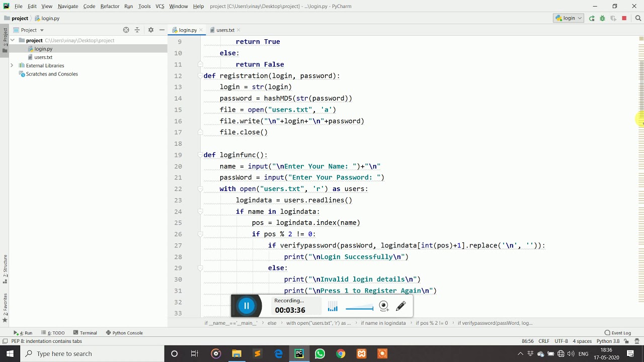Open Google Chrome from taskbar
The height and width of the screenshot is (362, 644).
pyautogui.click(x=341, y=353)
